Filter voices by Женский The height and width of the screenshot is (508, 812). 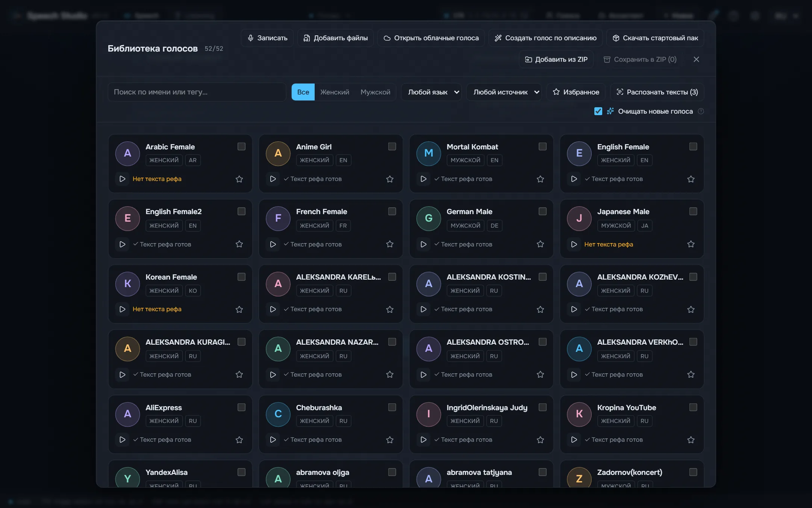pos(335,92)
